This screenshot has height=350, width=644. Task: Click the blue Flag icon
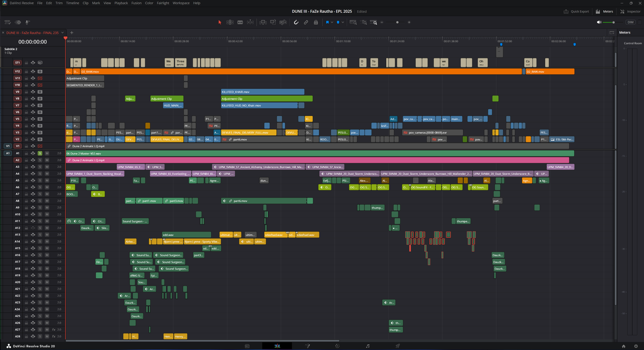327,23
